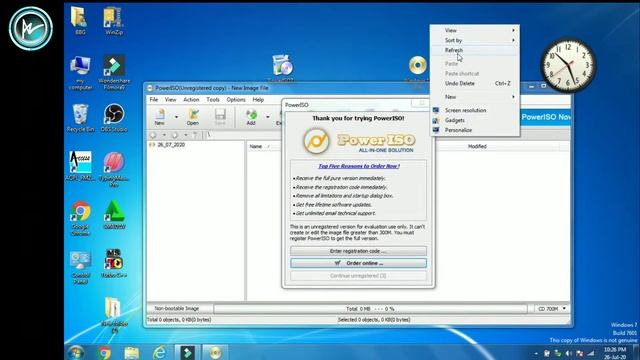Choose View in the desktop context menu
Image resolution: width=640 pixels, height=360 pixels.
(475, 31)
